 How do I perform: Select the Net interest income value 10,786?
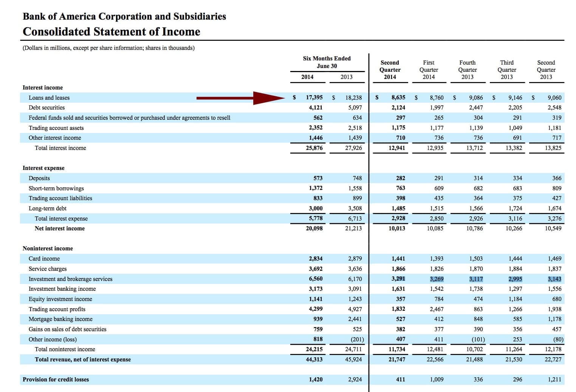click(474, 228)
